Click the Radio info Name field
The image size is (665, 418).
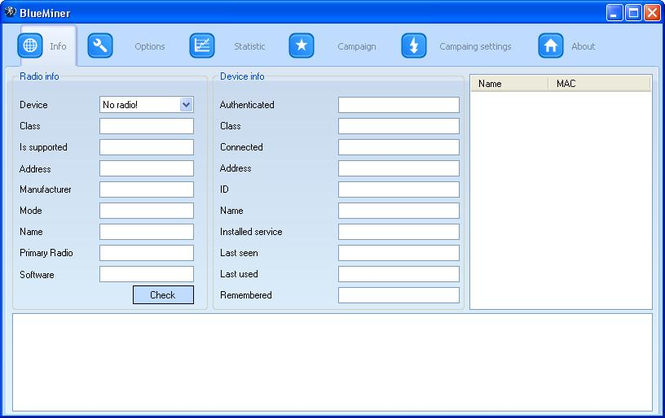click(x=146, y=232)
